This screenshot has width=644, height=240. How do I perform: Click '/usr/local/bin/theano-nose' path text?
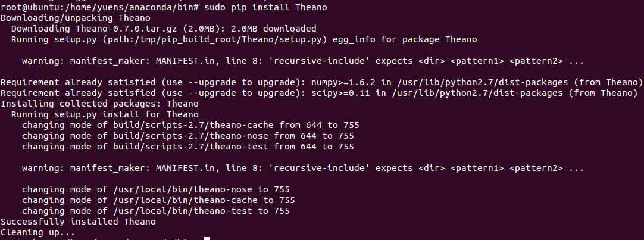pyautogui.click(x=182, y=189)
